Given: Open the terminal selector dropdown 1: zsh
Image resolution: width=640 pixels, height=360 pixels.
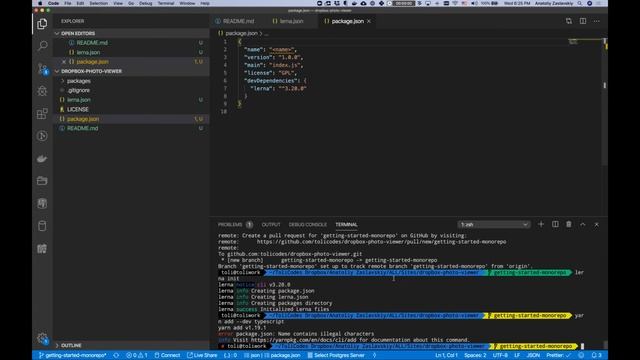Looking at the screenshot, I should (494, 224).
